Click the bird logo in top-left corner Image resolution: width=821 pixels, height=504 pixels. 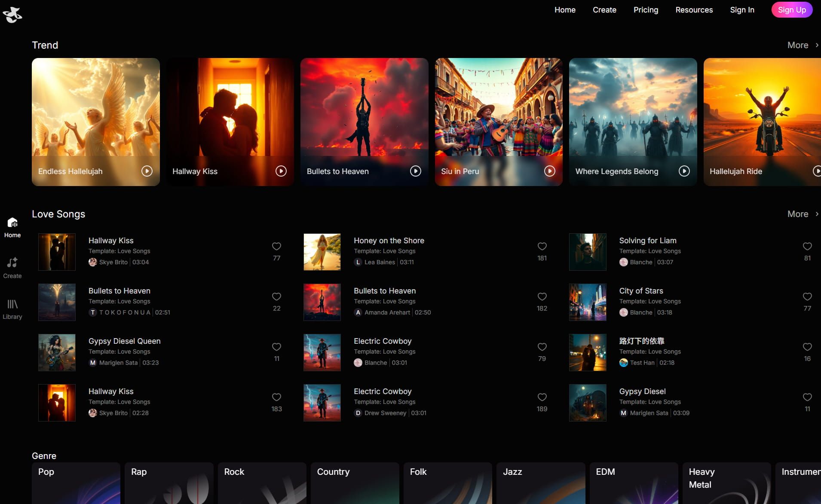coord(12,15)
